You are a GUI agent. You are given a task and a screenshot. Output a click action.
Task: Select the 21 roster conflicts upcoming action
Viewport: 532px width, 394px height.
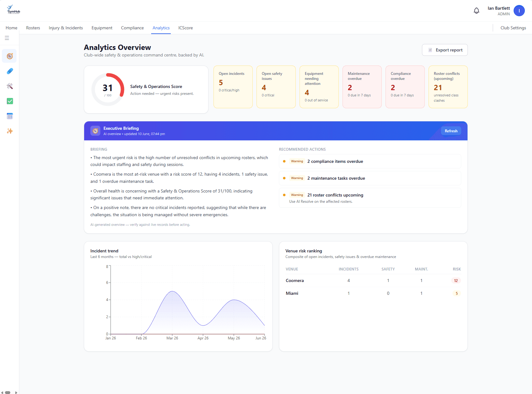(370, 198)
